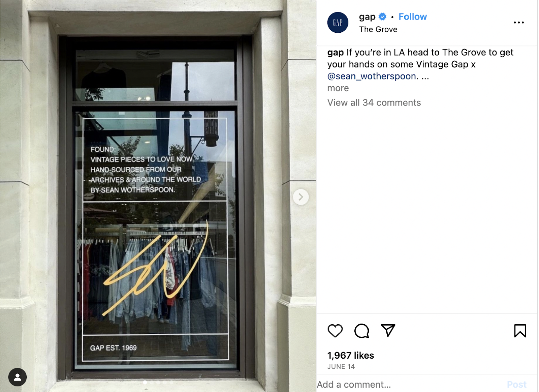The width and height of the screenshot is (539, 392).
Task: Click the verified badge beside gap
Action: [x=382, y=17]
